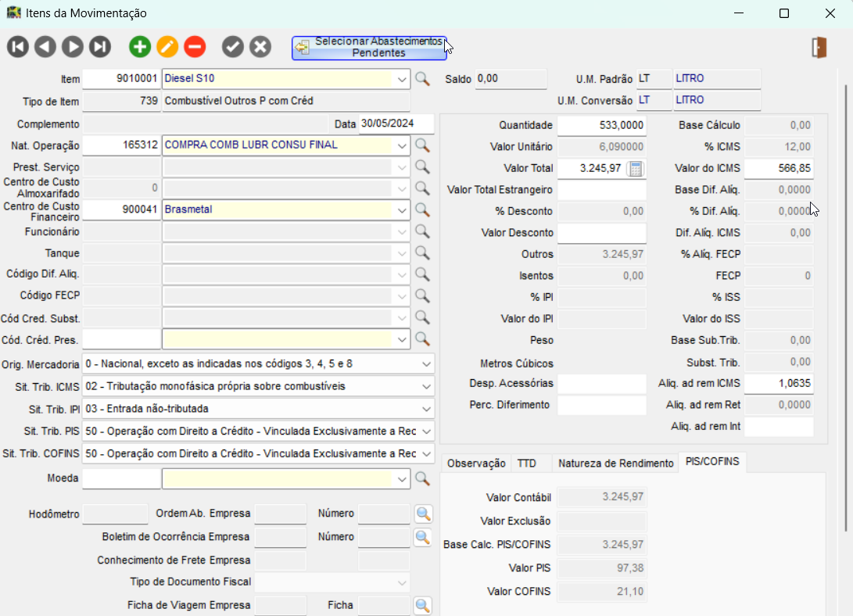The image size is (853, 616).
Task: Confirm changes with the checkmark icon
Action: (233, 47)
